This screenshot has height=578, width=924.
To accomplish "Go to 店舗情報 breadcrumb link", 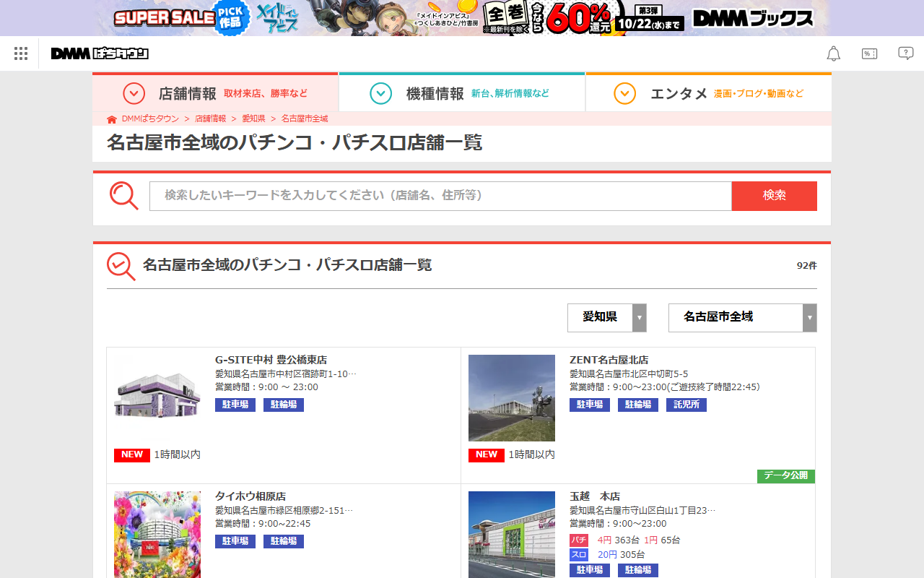I will (211, 118).
